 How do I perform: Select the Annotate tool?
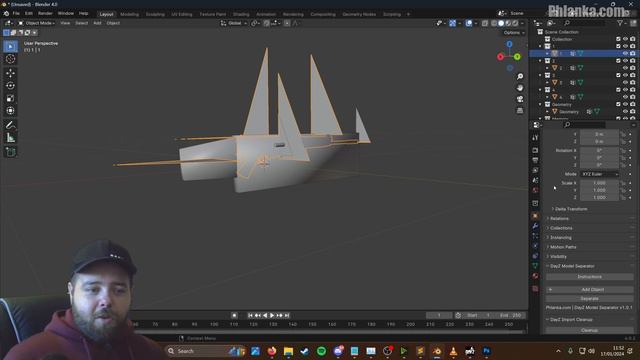(x=11, y=126)
